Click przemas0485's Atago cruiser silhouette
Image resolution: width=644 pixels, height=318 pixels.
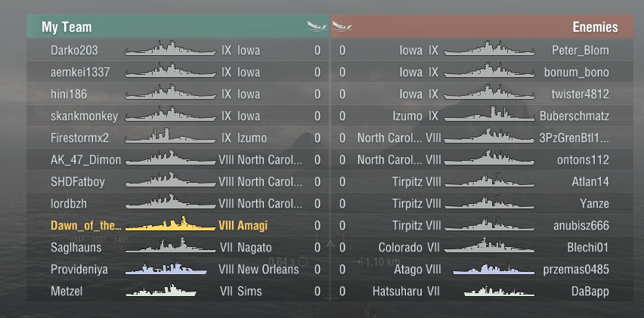[494, 269]
